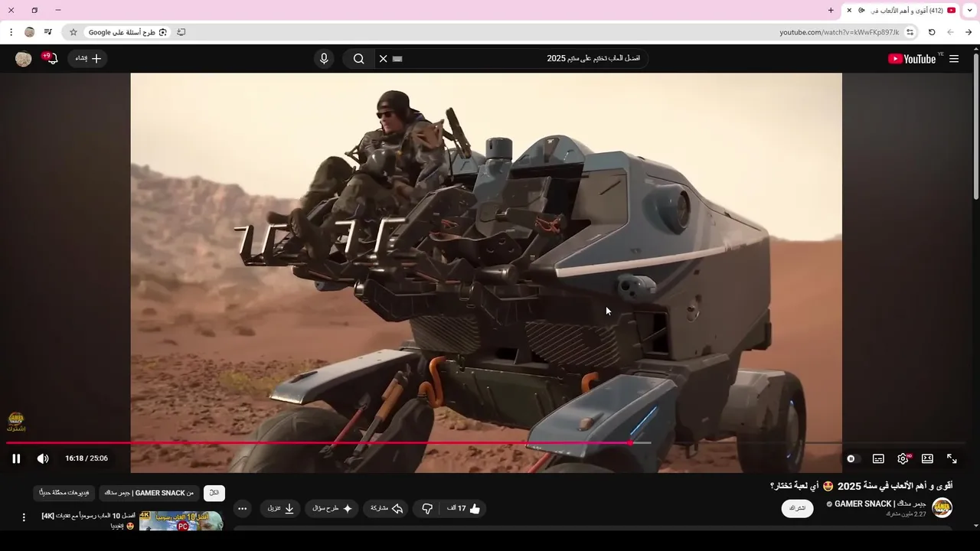The height and width of the screenshot is (551, 980).
Task: Reload the current page
Action: pos(932,32)
